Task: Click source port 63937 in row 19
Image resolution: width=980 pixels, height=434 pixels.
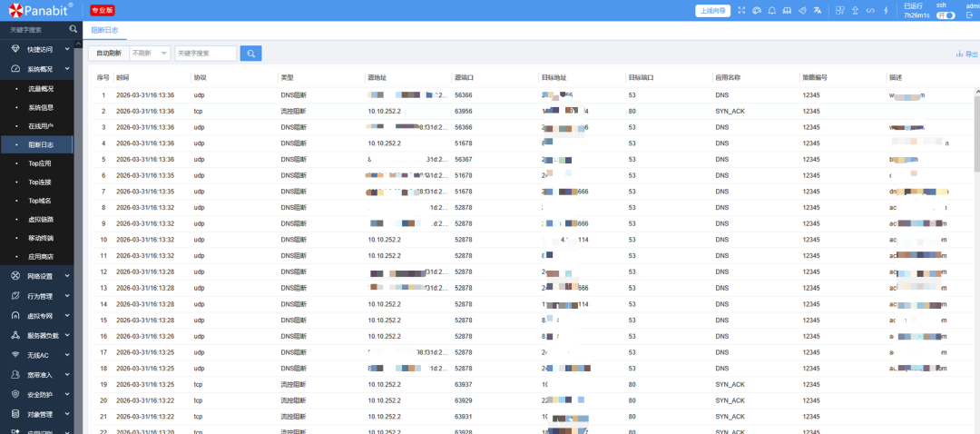Action: point(464,384)
